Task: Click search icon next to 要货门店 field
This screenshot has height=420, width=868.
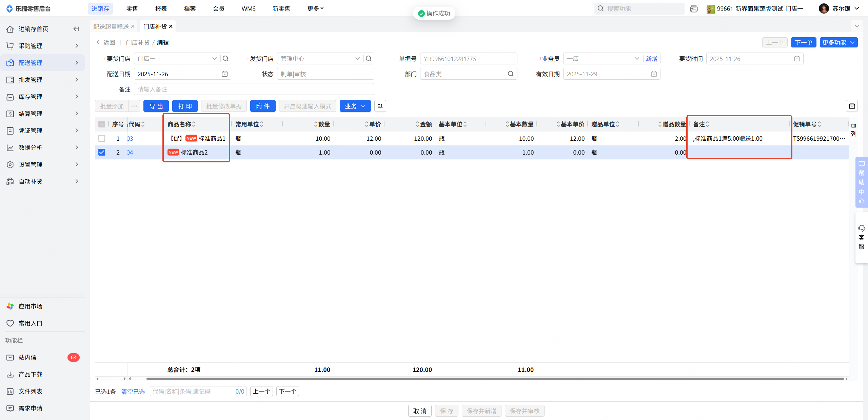Action: (x=225, y=59)
